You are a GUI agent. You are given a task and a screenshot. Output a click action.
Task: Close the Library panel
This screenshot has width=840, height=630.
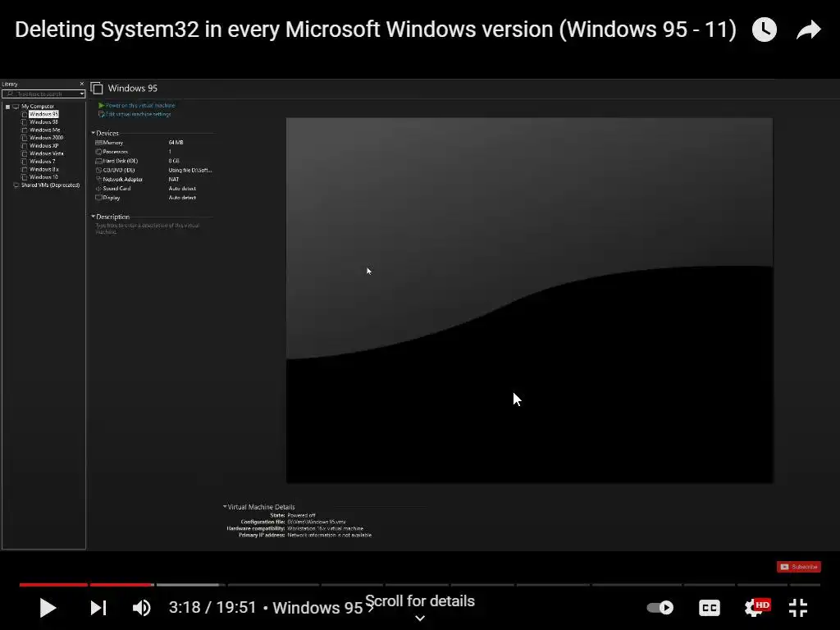point(81,84)
